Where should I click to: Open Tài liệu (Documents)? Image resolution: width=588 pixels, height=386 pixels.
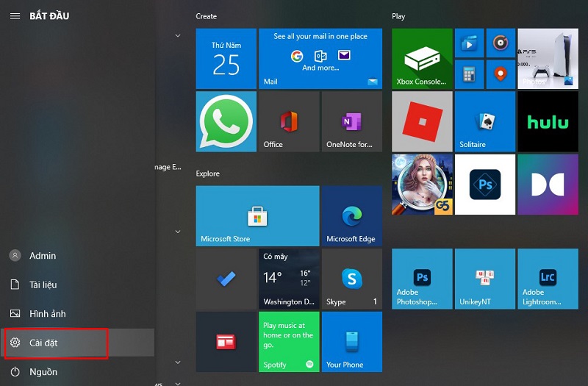(77, 285)
